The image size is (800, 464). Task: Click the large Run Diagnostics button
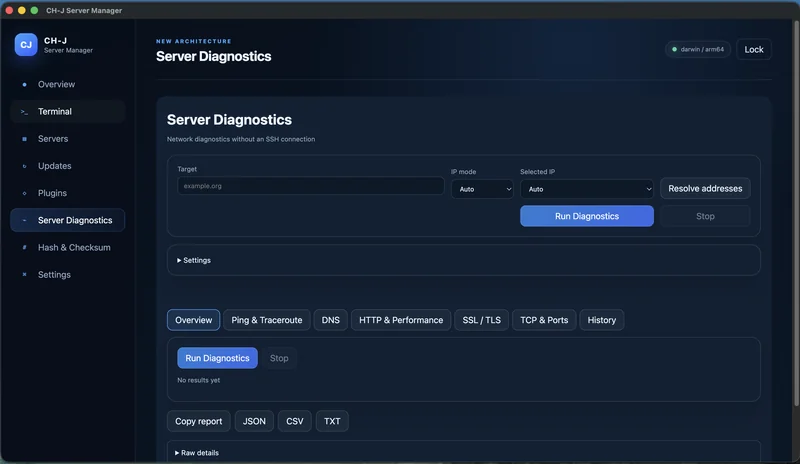(x=587, y=216)
